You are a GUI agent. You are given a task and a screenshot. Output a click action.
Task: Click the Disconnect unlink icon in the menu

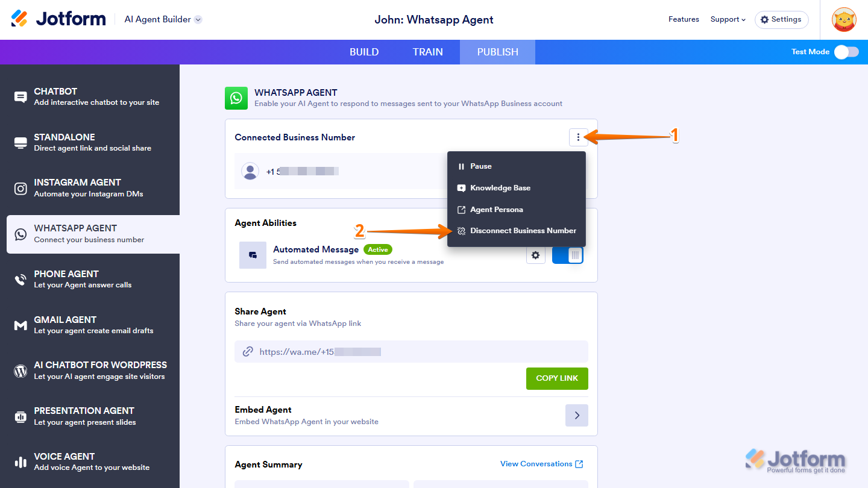coord(461,231)
